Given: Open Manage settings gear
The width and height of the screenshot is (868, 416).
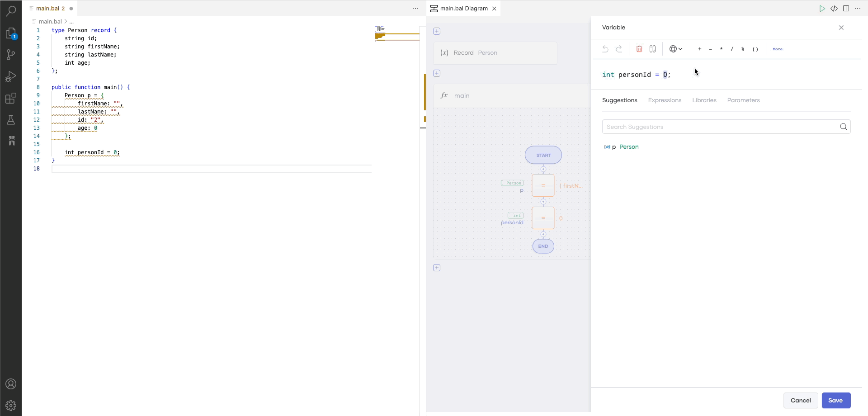Looking at the screenshot, I should (x=11, y=405).
